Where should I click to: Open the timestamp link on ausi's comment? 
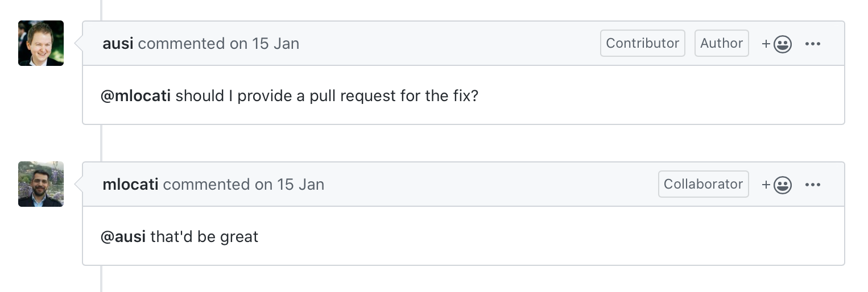pyautogui.click(x=264, y=44)
